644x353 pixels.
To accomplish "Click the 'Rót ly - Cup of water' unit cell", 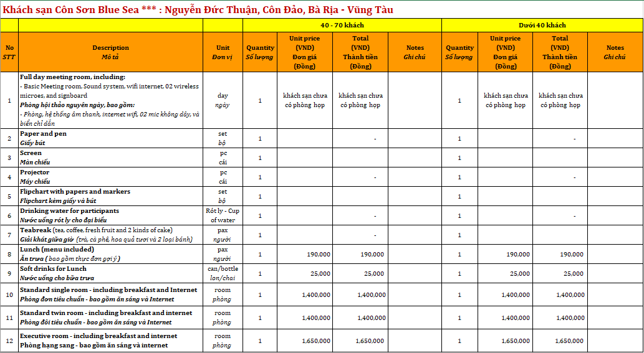I will [223, 215].
